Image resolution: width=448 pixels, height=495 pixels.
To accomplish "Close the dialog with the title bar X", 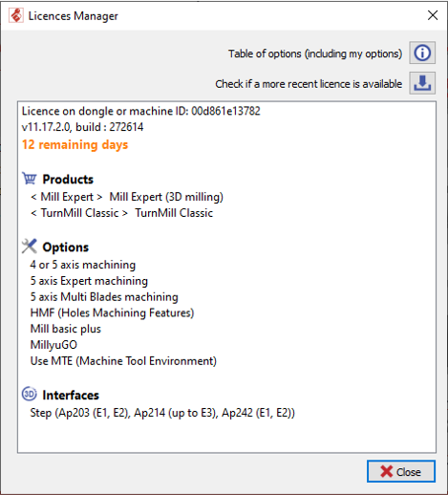I will click(x=433, y=15).
